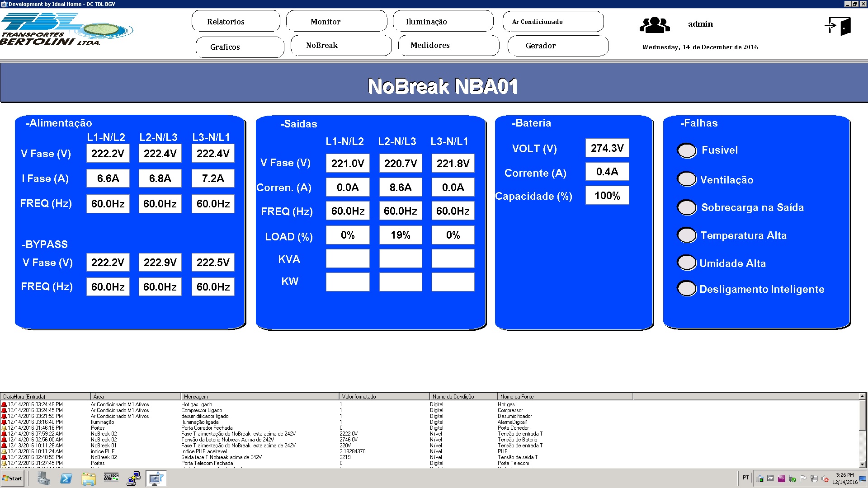Open the NoBreak page

click(x=341, y=45)
